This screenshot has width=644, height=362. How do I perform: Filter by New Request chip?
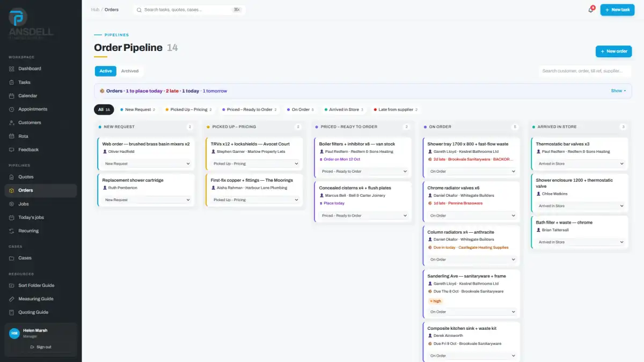pyautogui.click(x=138, y=109)
